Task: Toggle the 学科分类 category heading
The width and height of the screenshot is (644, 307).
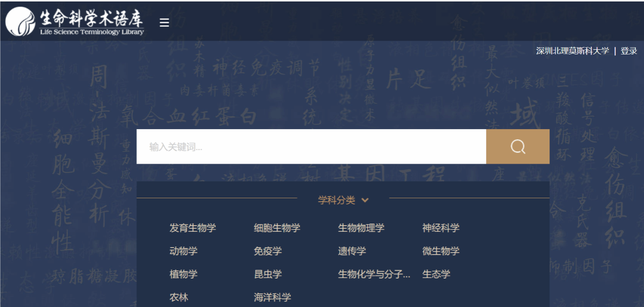Action: [336, 200]
